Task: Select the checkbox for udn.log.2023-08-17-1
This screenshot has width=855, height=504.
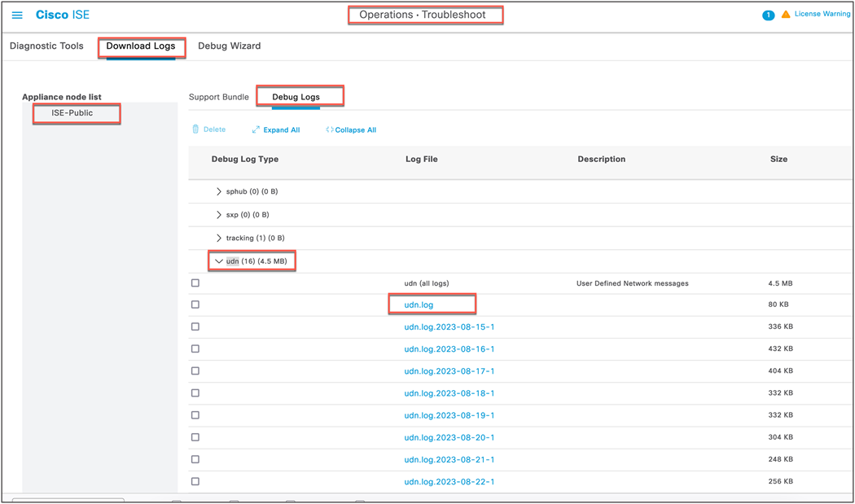Action: tap(195, 371)
